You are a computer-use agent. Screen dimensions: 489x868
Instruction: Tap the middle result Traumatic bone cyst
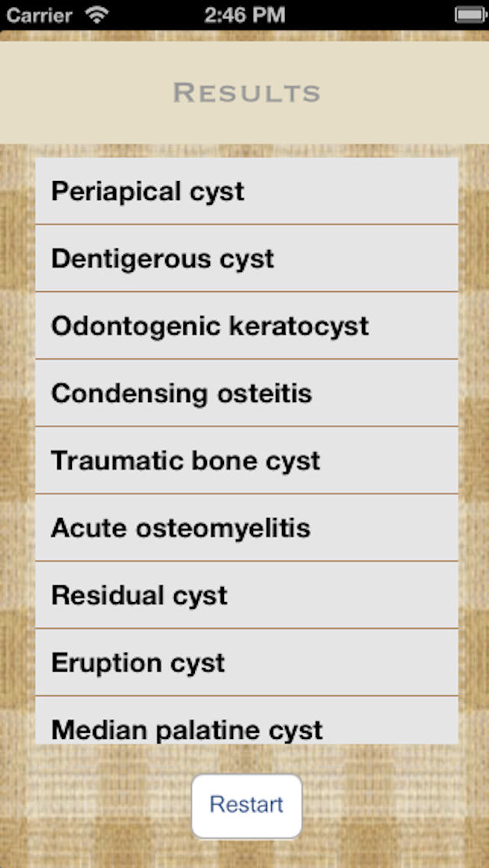pos(244,459)
